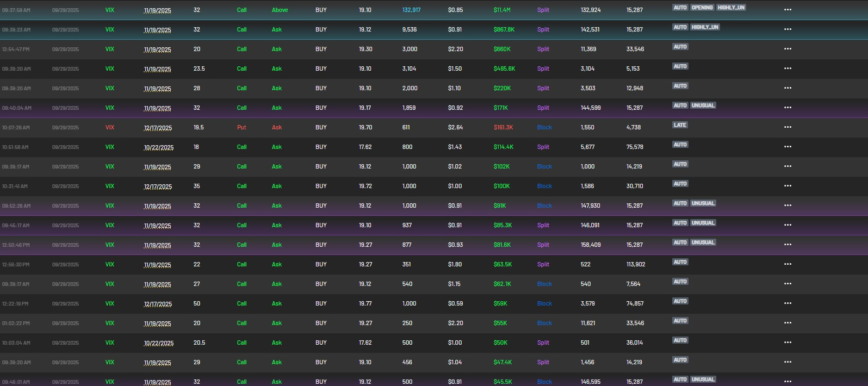Click the red VIX ticker on the put row
868x386 pixels.
click(x=110, y=127)
